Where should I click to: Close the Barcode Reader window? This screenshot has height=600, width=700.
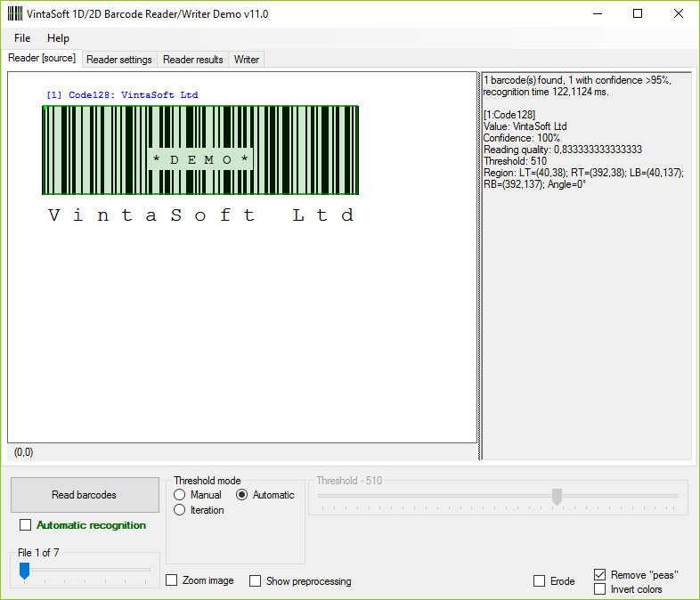coord(678,14)
